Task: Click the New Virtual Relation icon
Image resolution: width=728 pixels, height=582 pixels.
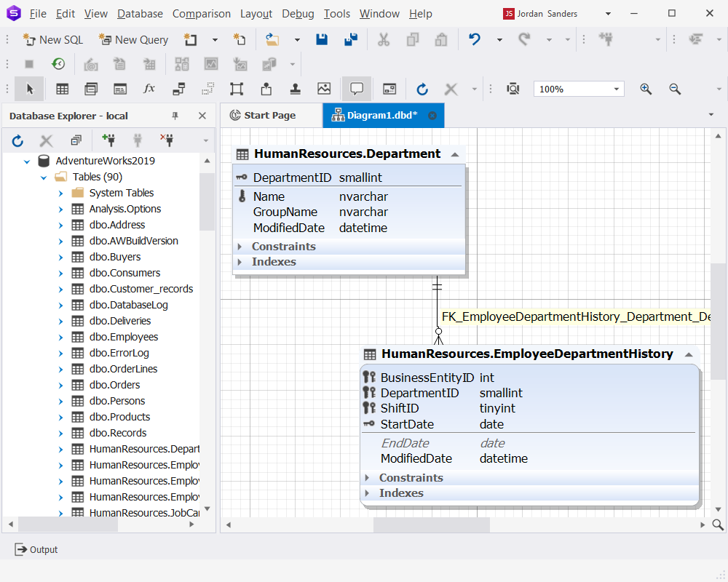Action: 207,89
